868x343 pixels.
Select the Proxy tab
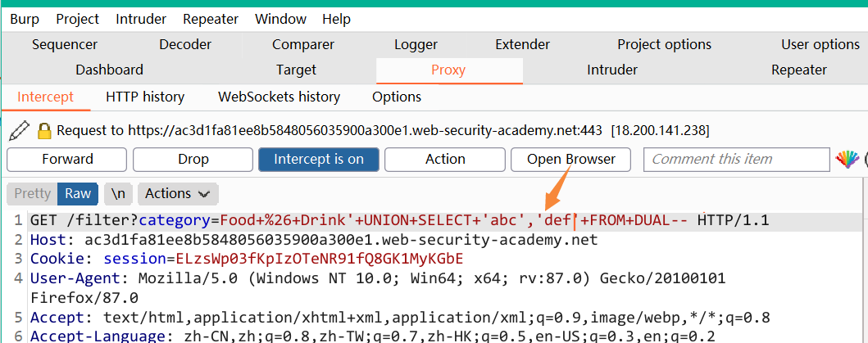tap(448, 70)
